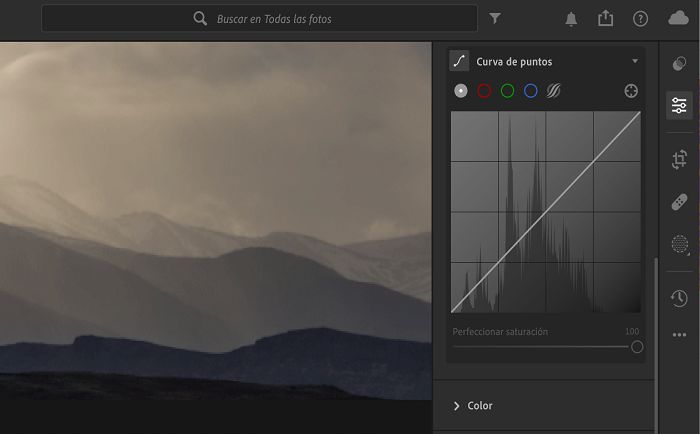Click the search magnifier icon
700x434 pixels.
[200, 19]
